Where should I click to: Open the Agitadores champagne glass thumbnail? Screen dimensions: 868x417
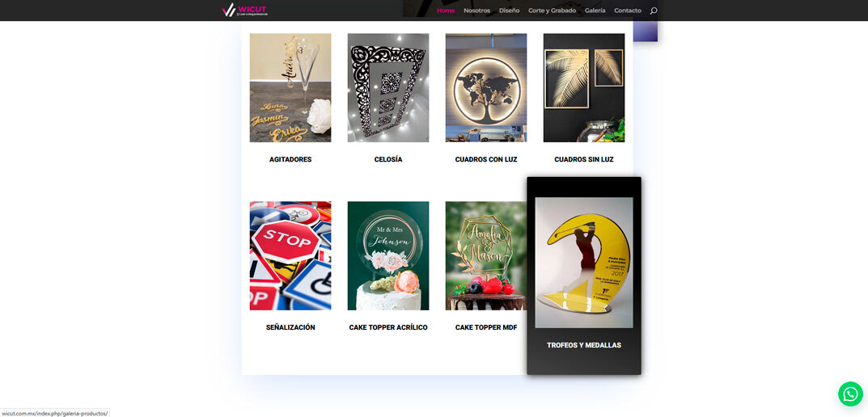coord(290,88)
